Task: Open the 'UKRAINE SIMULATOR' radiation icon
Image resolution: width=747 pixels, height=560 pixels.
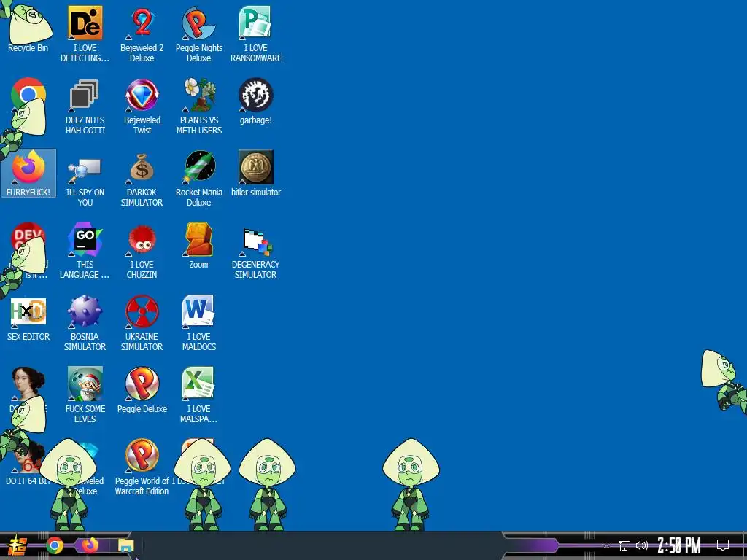Action: pos(142,323)
